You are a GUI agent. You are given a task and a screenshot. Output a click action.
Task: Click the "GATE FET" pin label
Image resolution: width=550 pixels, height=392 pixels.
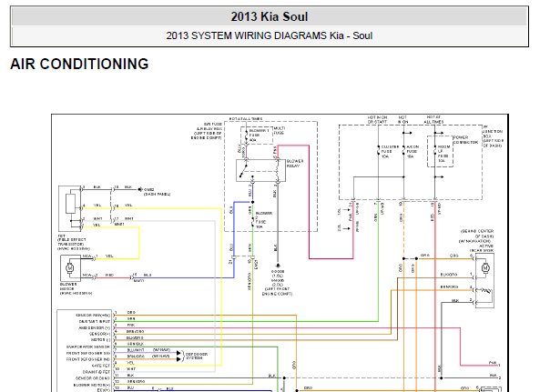click(x=101, y=366)
